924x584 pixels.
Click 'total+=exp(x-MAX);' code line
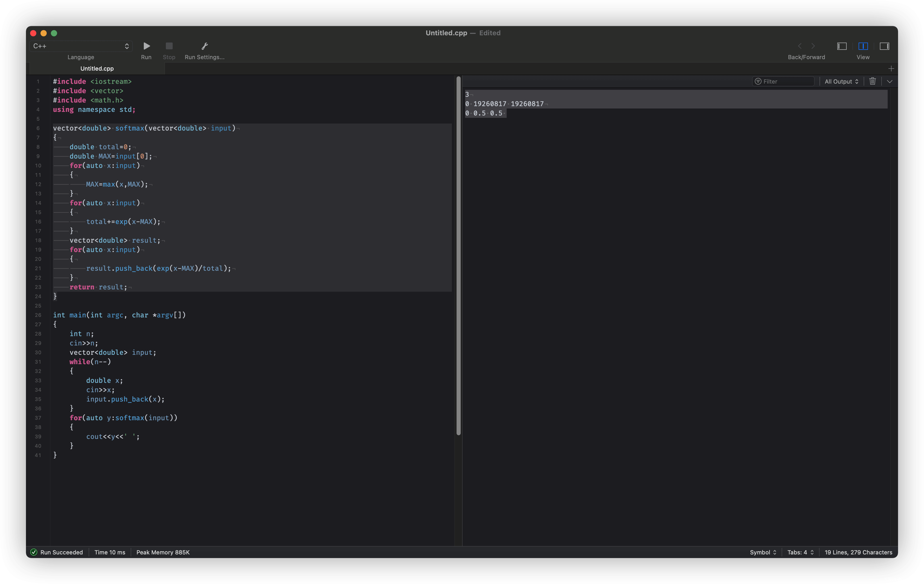[123, 221]
